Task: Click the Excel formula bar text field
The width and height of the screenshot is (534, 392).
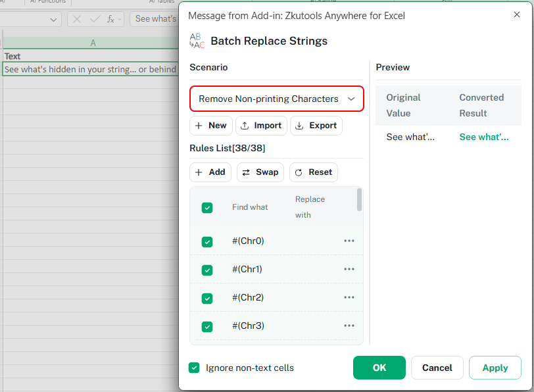Action: click(x=155, y=18)
